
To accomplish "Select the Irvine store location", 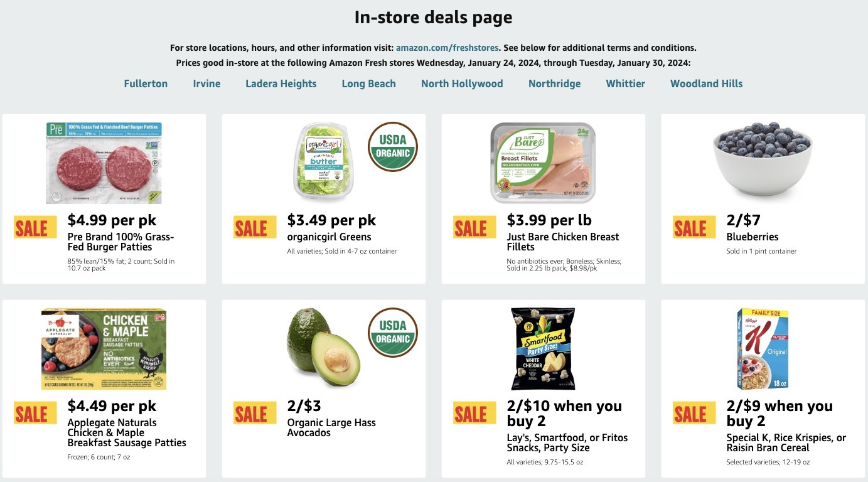I will [206, 83].
